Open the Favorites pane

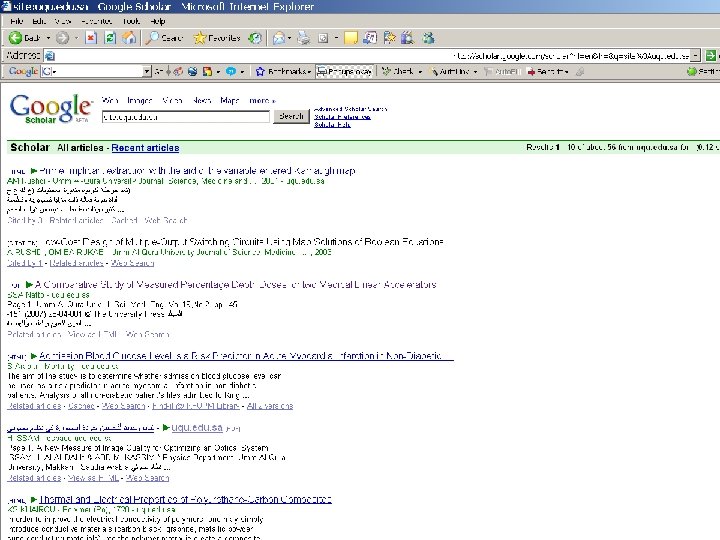(x=217, y=38)
